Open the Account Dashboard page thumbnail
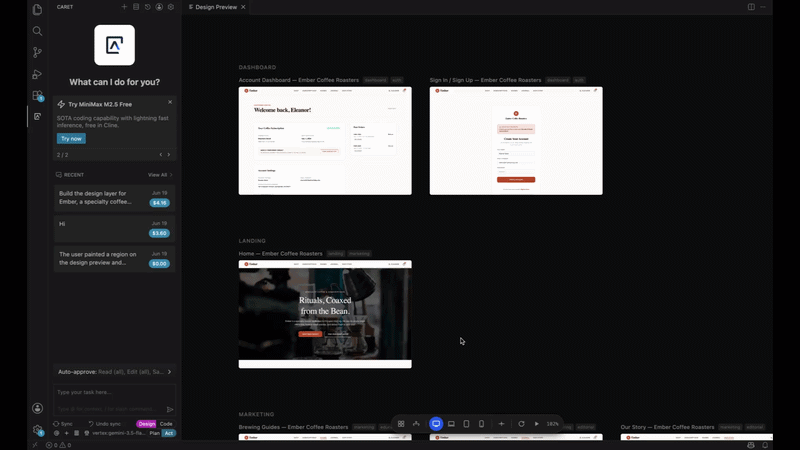This screenshot has height=450, width=800. [325, 141]
